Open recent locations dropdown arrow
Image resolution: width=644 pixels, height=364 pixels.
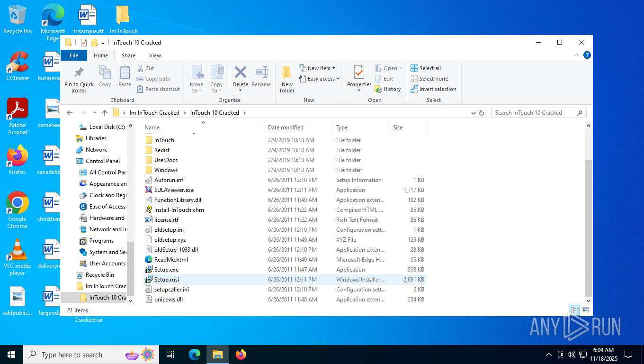(95, 113)
